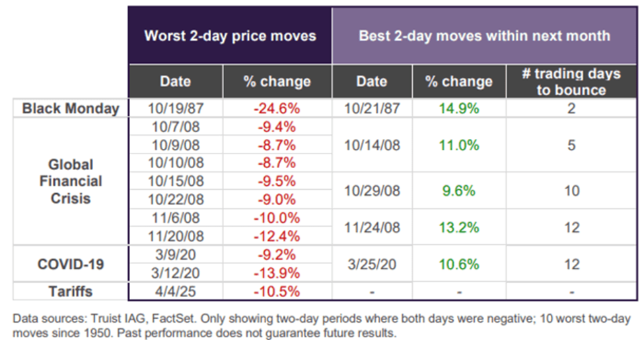Select the Tariffs row label
Screen dimensions: 644x340
(x=71, y=291)
